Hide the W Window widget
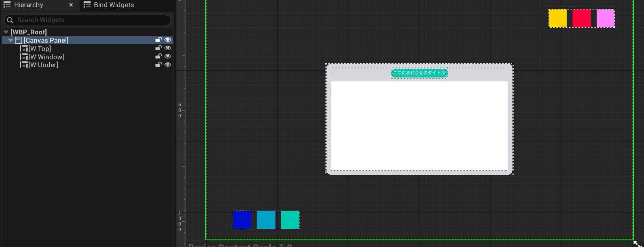Viewport: 644px width, 247px height. (168, 57)
